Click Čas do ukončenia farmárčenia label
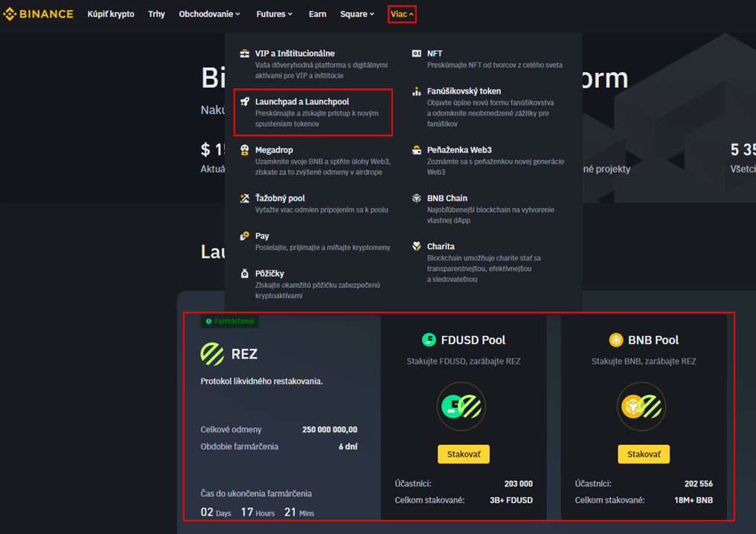Viewport: 756px width, 534px height. coord(256,494)
